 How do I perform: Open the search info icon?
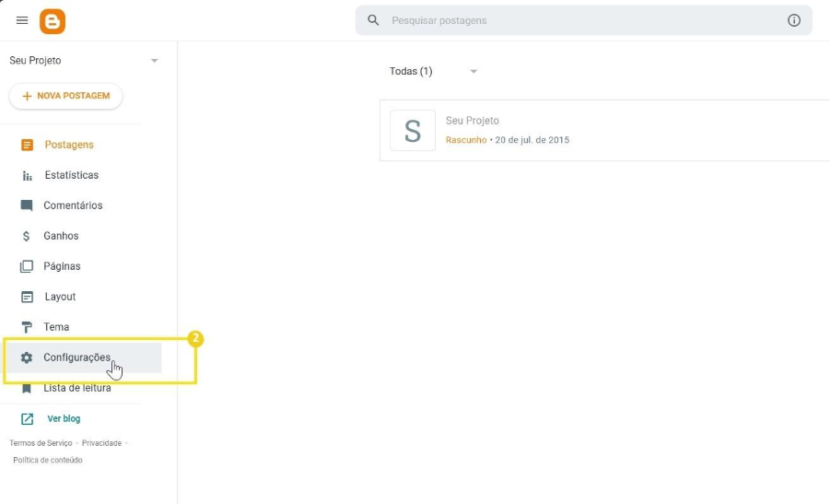794,20
